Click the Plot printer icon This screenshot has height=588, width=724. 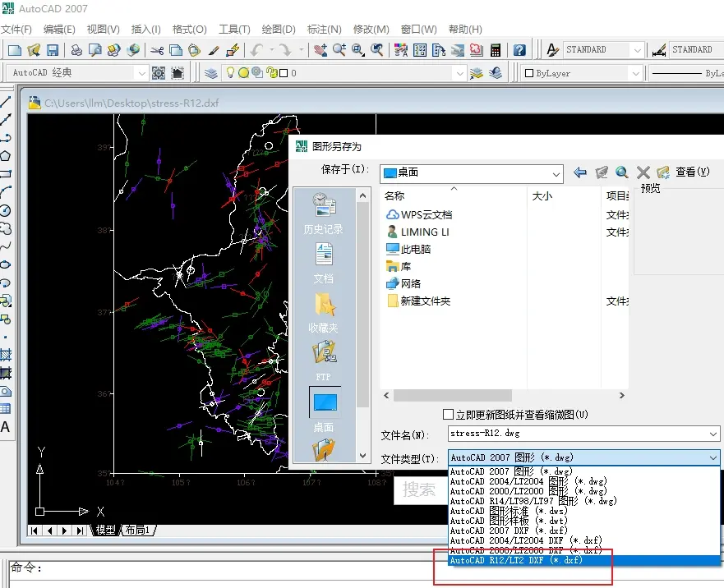tap(76, 50)
